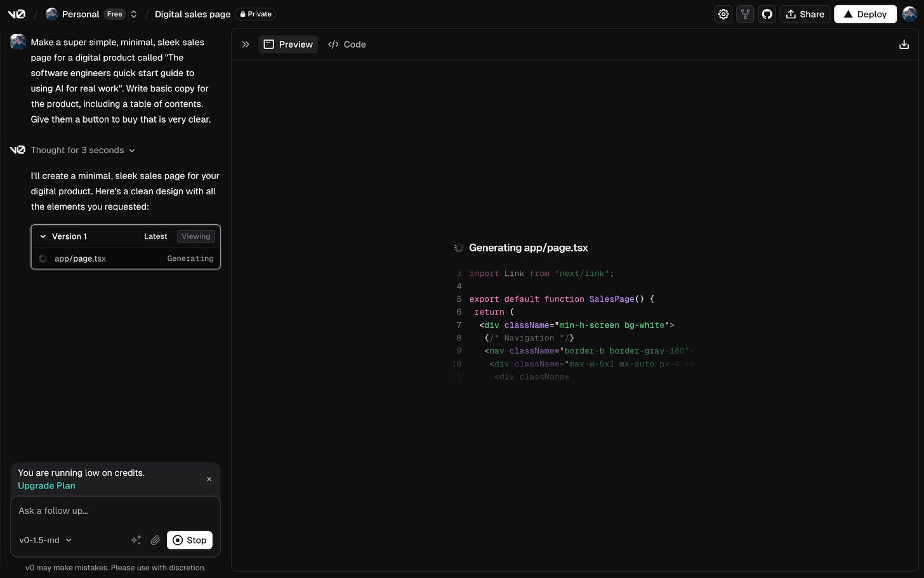Click the Generating status in the file row
The height and width of the screenshot is (578, 924).
pos(190,259)
